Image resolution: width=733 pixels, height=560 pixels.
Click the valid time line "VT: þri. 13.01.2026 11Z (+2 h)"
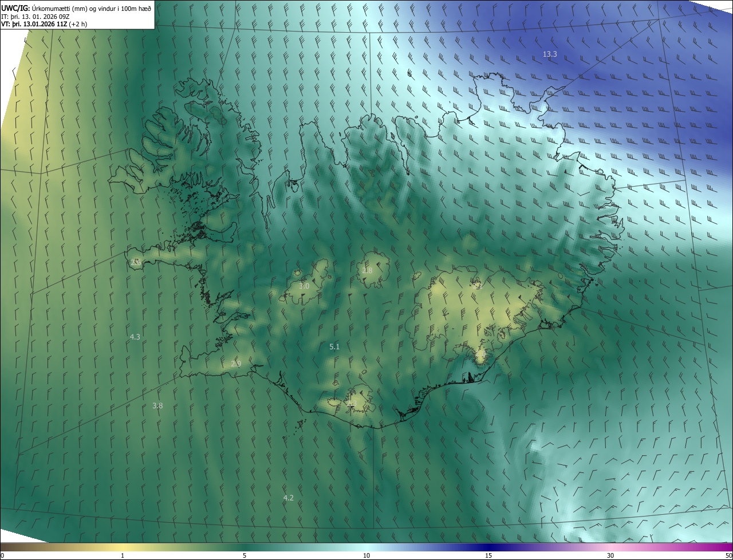[x=44, y=24]
